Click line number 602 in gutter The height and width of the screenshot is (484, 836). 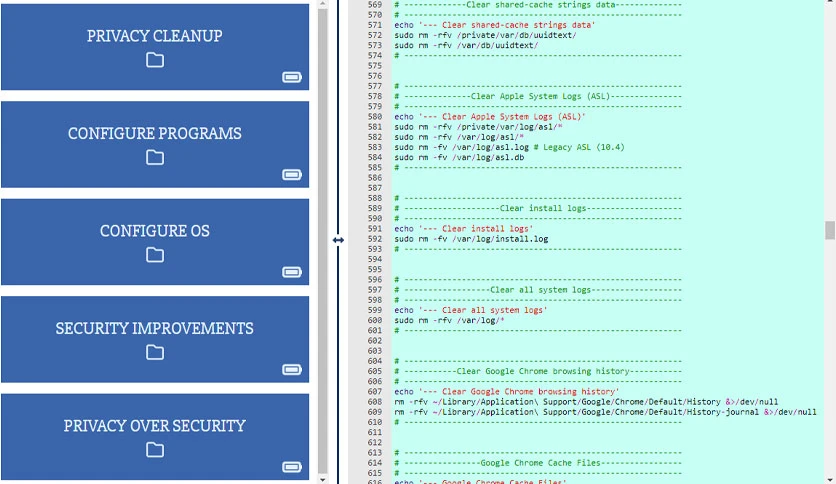[375, 341]
